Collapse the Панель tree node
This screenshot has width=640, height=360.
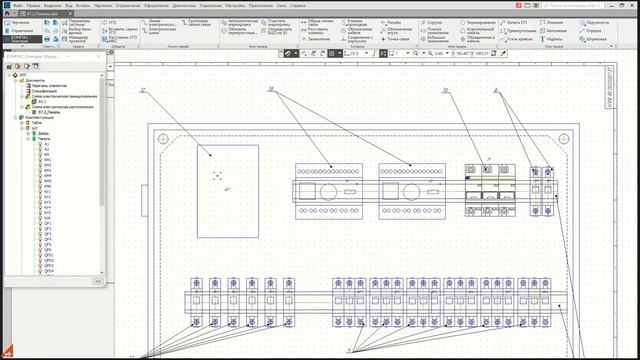click(x=28, y=138)
